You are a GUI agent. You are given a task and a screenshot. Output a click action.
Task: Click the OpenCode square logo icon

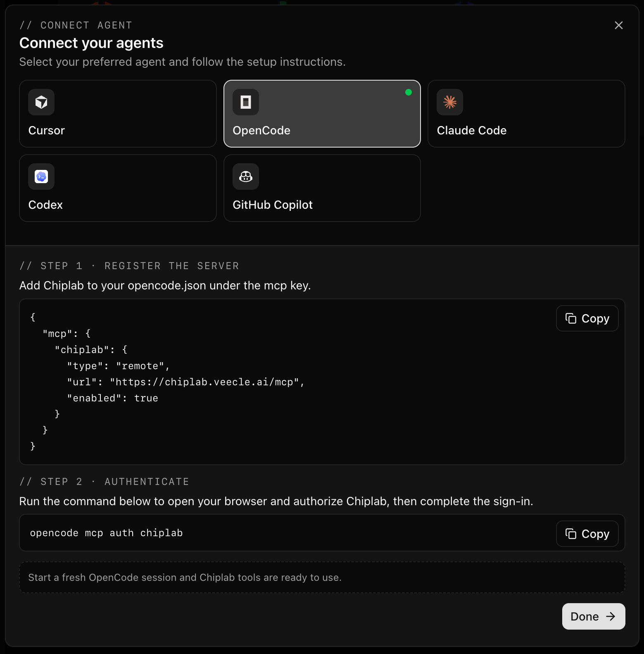coord(246,102)
